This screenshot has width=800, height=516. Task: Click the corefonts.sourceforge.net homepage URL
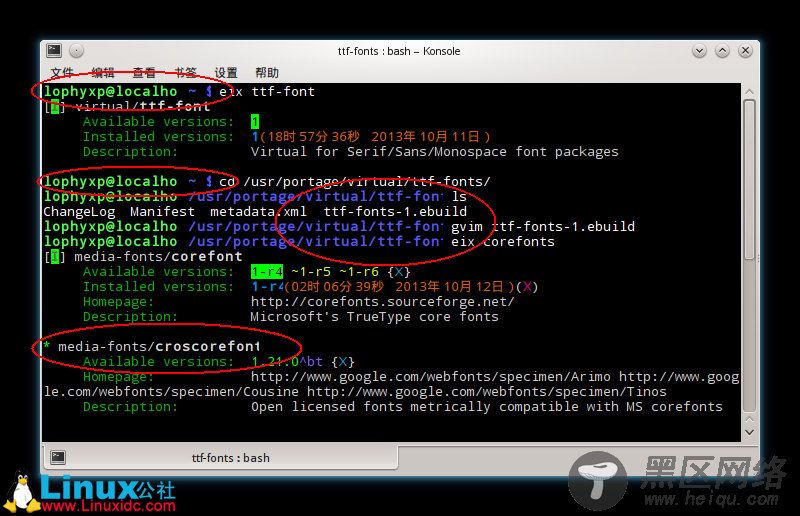pos(382,302)
